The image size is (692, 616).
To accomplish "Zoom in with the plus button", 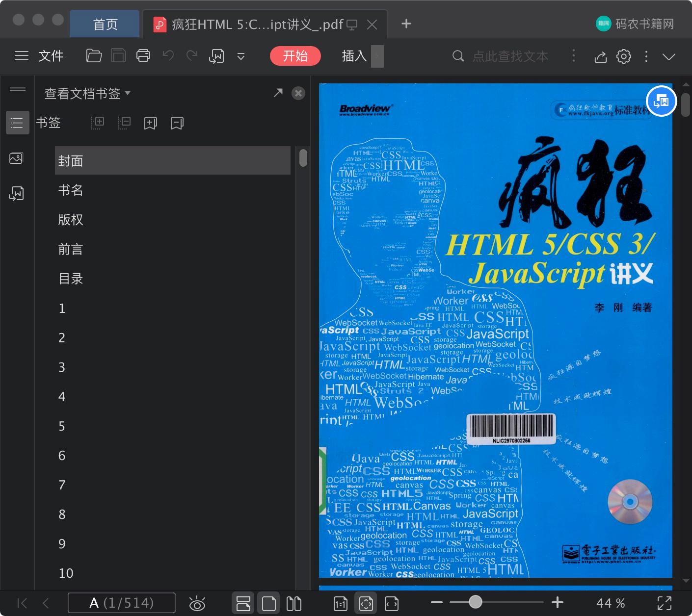I will (558, 602).
